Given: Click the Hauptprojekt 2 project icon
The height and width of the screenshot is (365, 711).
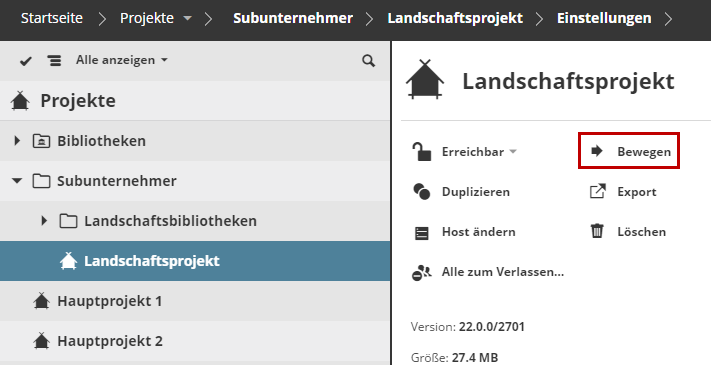Looking at the screenshot, I should click(x=41, y=341).
